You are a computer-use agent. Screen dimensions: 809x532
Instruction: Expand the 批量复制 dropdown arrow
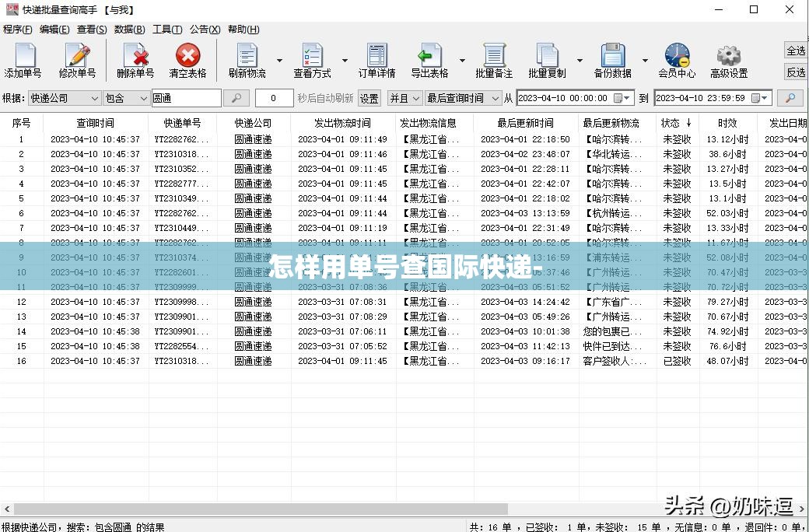[580, 61]
